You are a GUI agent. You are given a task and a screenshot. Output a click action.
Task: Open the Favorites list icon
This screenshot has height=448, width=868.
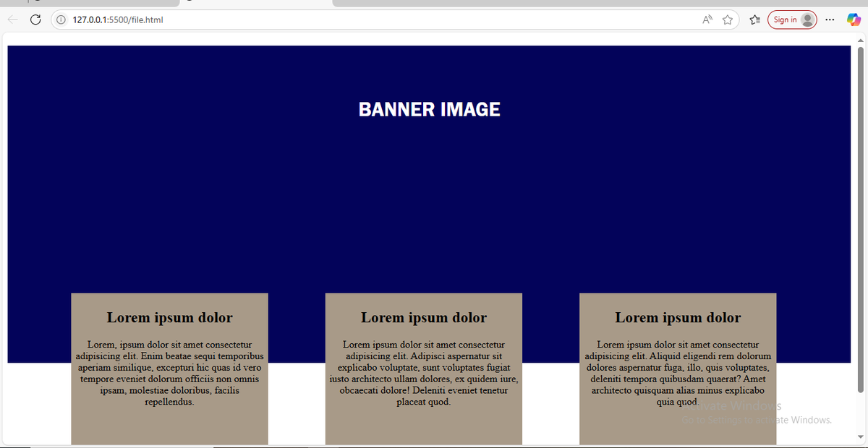pos(754,20)
